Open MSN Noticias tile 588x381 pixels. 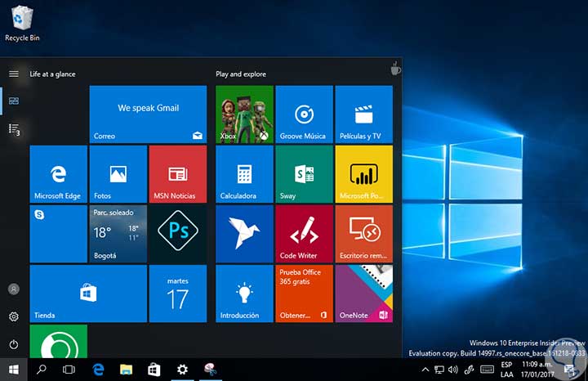(x=178, y=174)
